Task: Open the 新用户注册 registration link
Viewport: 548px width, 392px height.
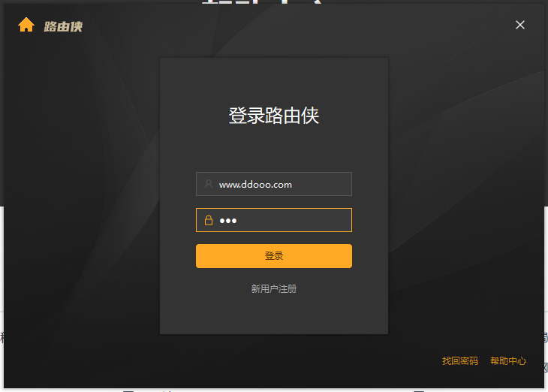Action: coord(274,289)
